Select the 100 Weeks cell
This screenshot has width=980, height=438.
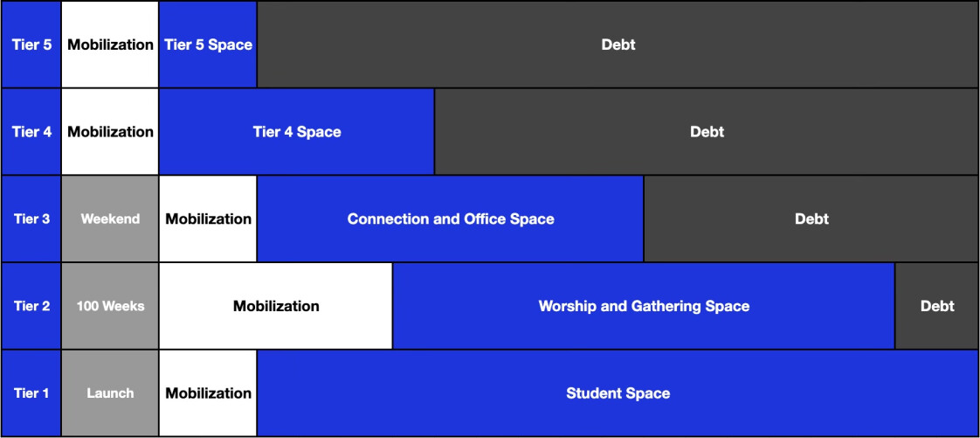110,306
